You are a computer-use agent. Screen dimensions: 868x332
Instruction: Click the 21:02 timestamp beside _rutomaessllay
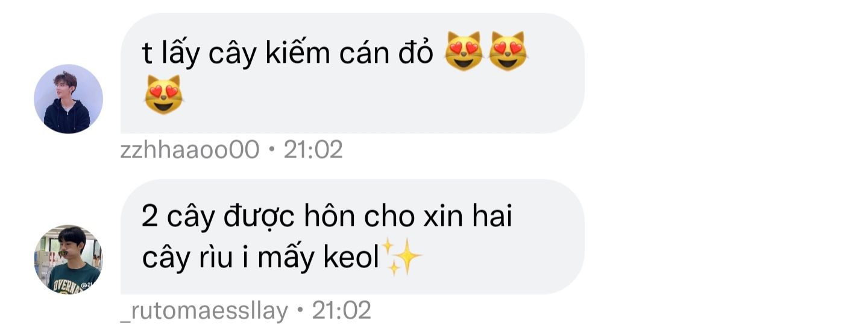341,311
